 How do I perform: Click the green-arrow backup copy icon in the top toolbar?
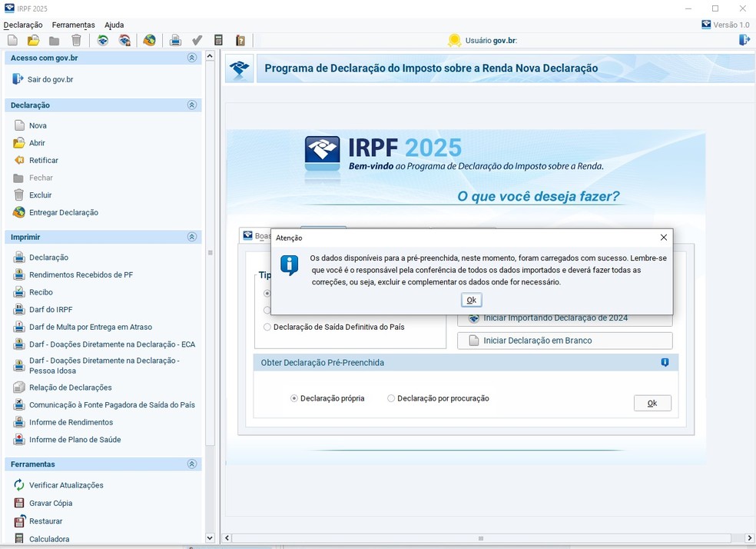tap(103, 41)
